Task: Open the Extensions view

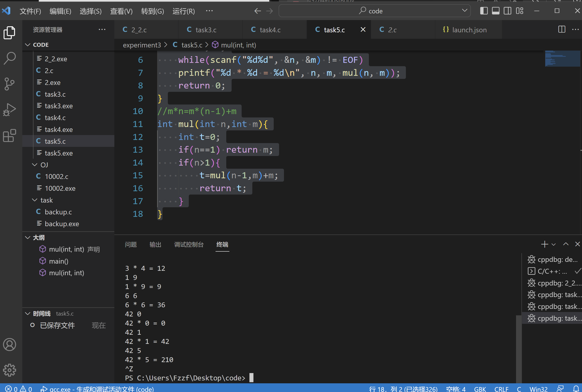Action: [10, 136]
